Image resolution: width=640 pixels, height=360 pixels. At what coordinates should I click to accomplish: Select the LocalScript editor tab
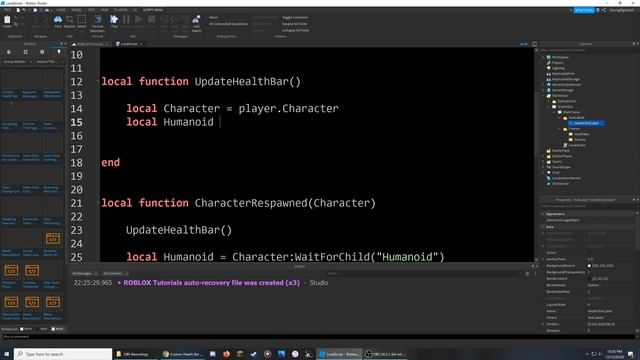click(x=129, y=44)
